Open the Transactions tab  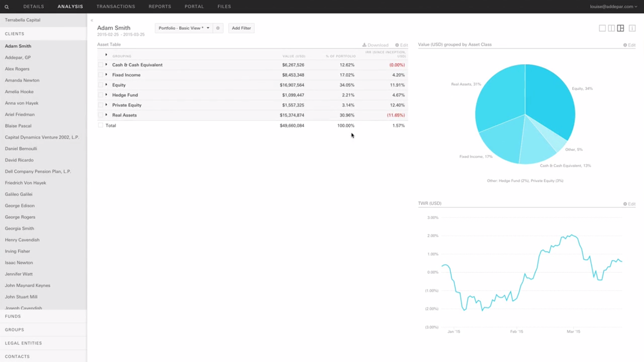(116, 6)
